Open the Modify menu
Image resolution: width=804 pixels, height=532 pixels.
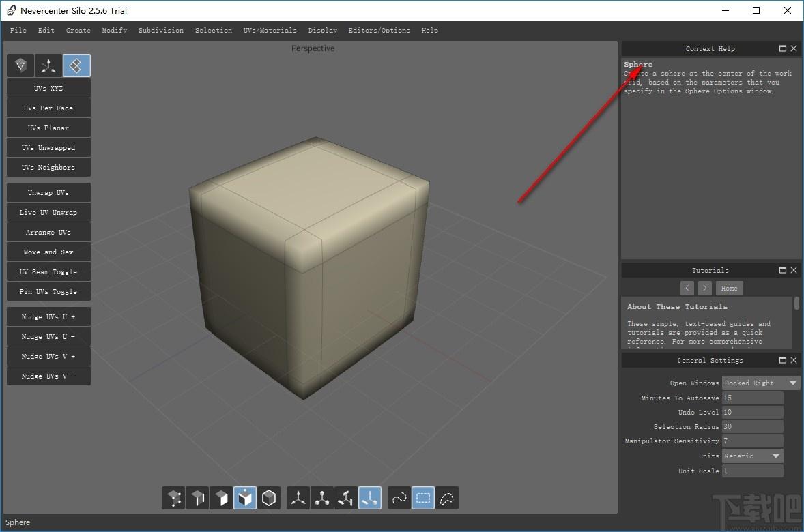(x=115, y=30)
